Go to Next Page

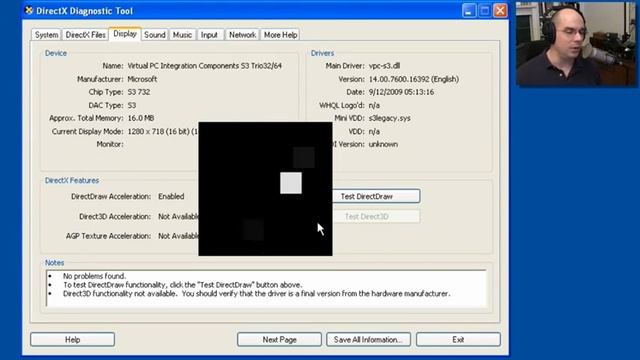(279, 340)
